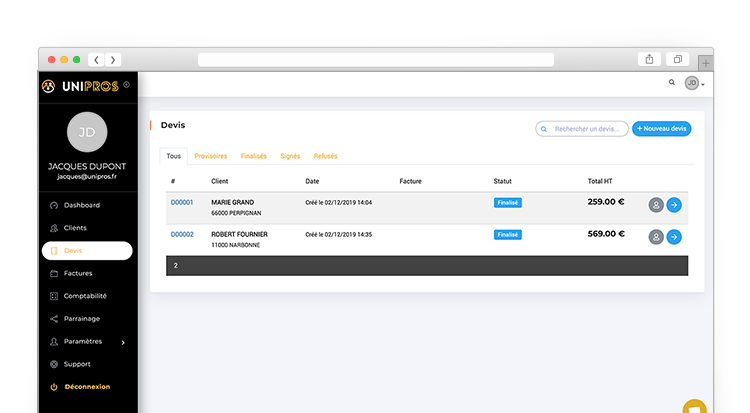Open quote link D00002
Viewport: 750px width, 413px height.
coord(182,234)
